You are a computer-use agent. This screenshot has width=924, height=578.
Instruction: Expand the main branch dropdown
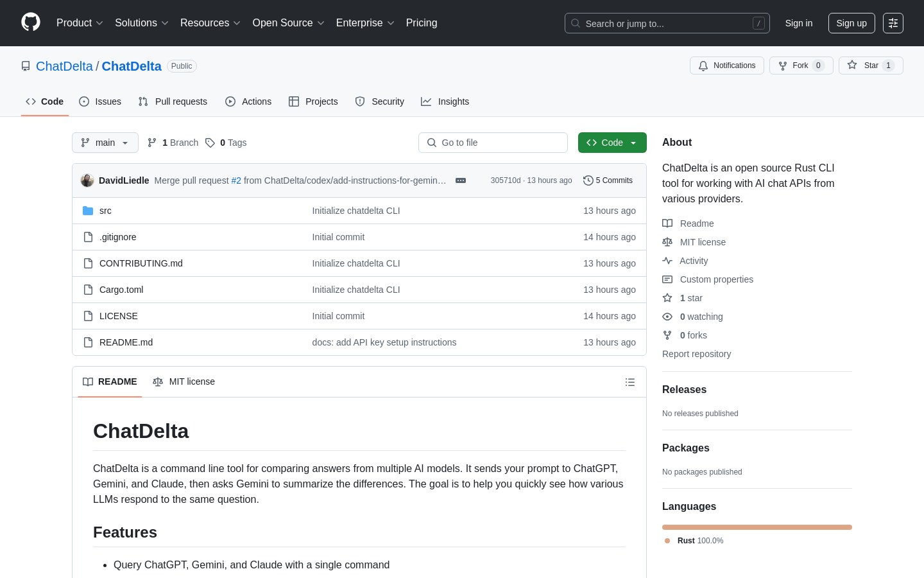pos(105,143)
